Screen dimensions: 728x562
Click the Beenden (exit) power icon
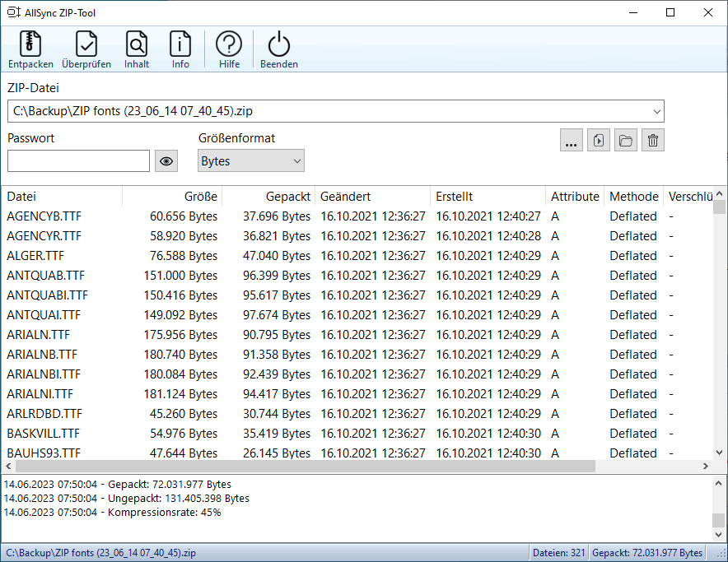click(279, 44)
